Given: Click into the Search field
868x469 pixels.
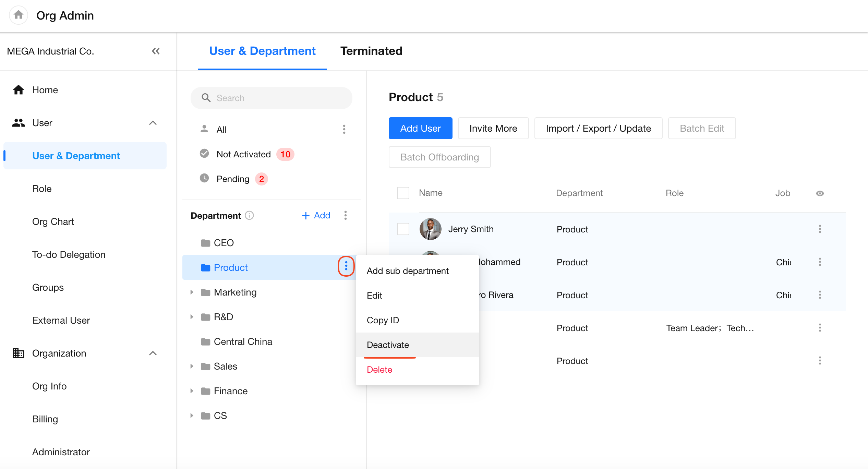Looking at the screenshot, I should tap(271, 98).
